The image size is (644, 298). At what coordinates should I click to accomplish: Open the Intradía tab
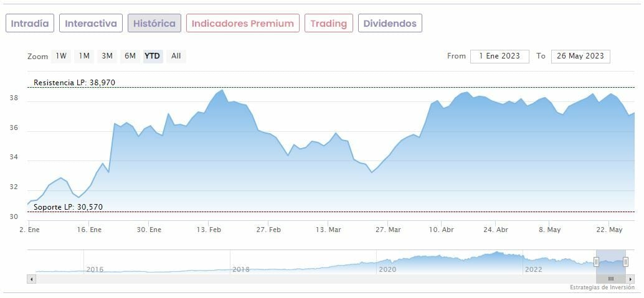coord(30,24)
